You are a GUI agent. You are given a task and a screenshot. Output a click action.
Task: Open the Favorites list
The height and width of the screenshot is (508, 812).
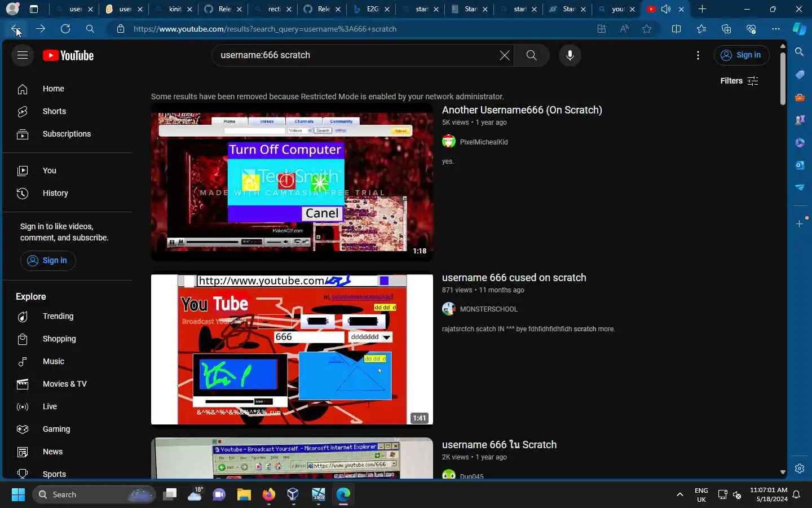point(701,29)
